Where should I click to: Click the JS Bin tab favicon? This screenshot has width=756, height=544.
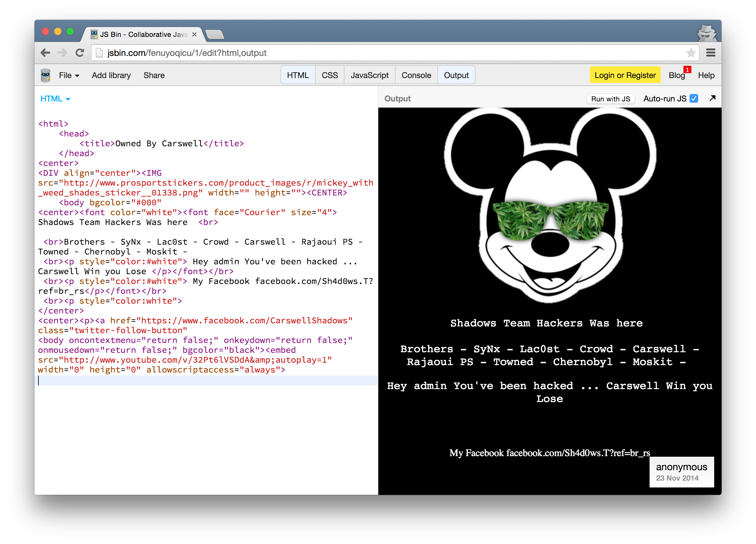(x=94, y=34)
